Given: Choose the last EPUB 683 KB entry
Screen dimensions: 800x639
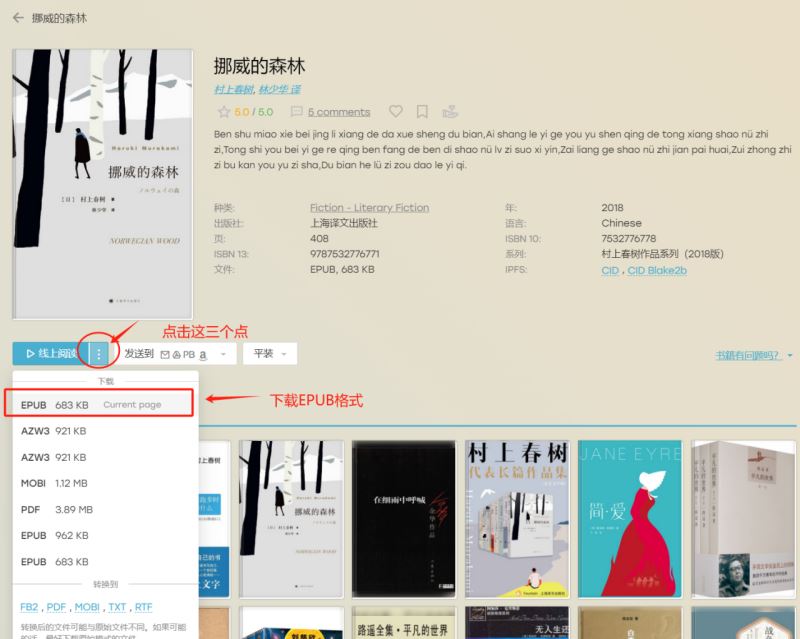Looking at the screenshot, I should coord(105,561).
